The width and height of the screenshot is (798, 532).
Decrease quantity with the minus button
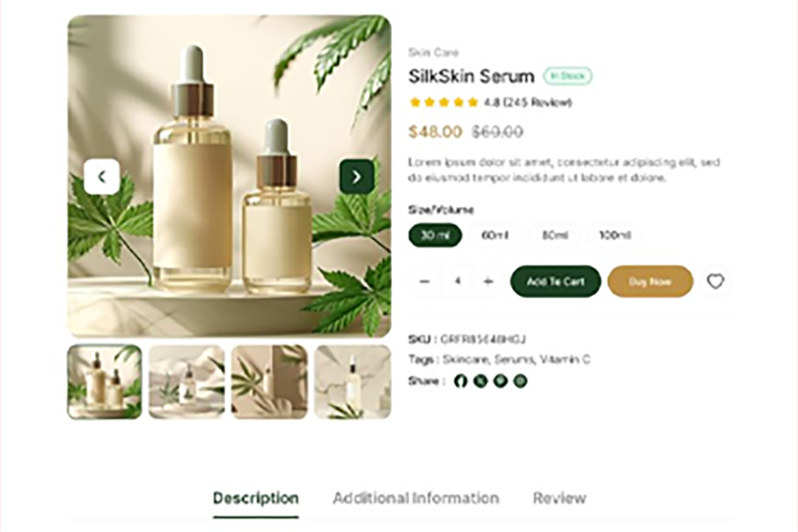pyautogui.click(x=425, y=281)
